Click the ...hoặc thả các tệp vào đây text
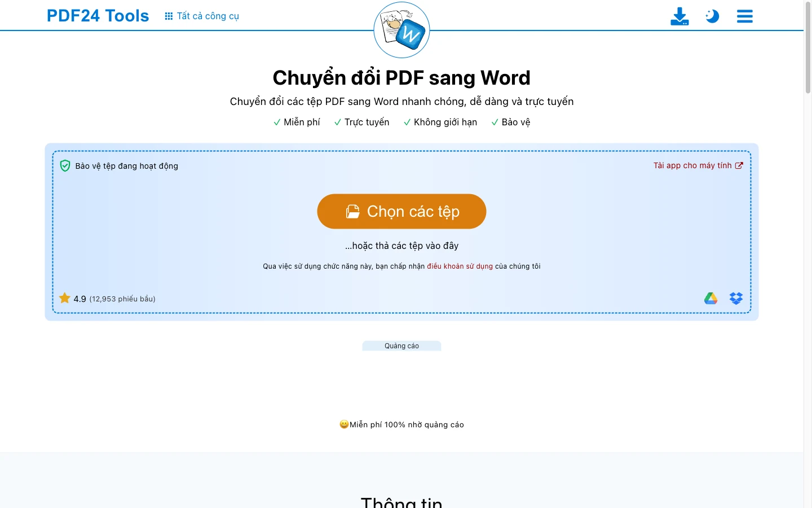Viewport: 812px width, 508px height. [401, 246]
